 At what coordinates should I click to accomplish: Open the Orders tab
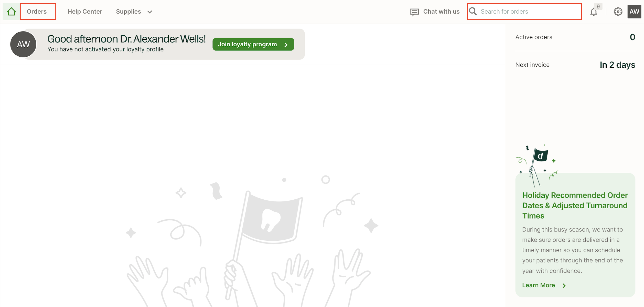(37, 12)
